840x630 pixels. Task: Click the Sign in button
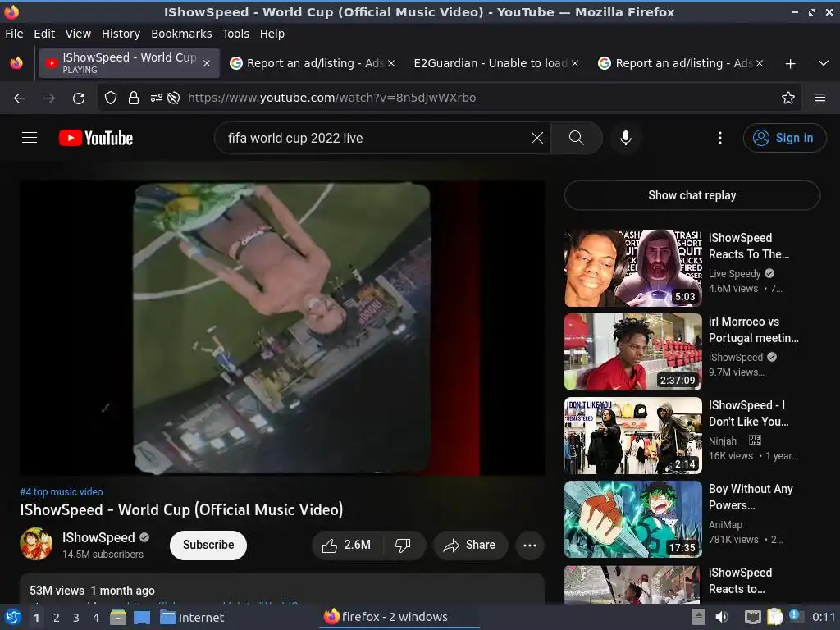tap(784, 138)
